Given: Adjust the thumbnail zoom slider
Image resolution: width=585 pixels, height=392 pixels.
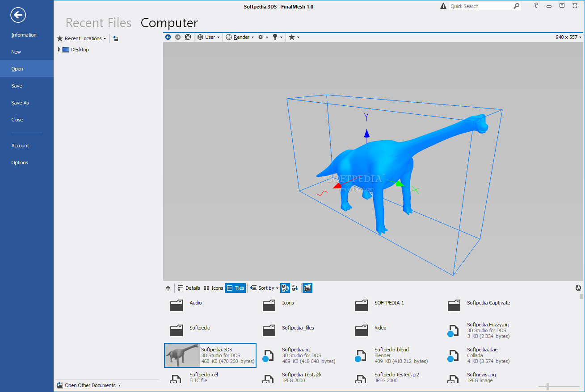Looking at the screenshot, I should coord(547,387).
